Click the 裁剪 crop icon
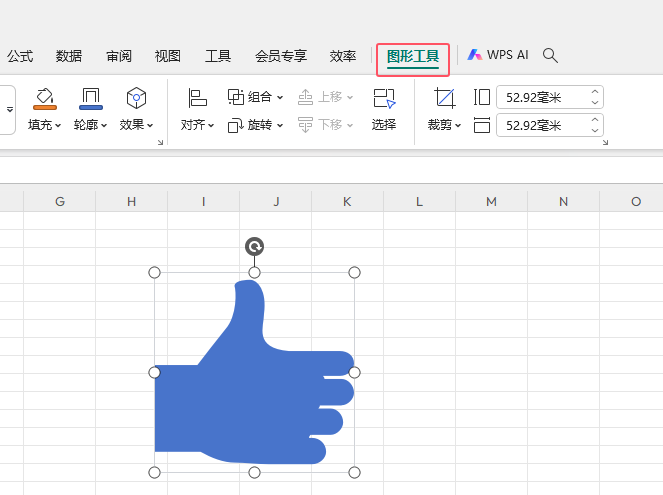The width and height of the screenshot is (663, 495). [x=444, y=98]
